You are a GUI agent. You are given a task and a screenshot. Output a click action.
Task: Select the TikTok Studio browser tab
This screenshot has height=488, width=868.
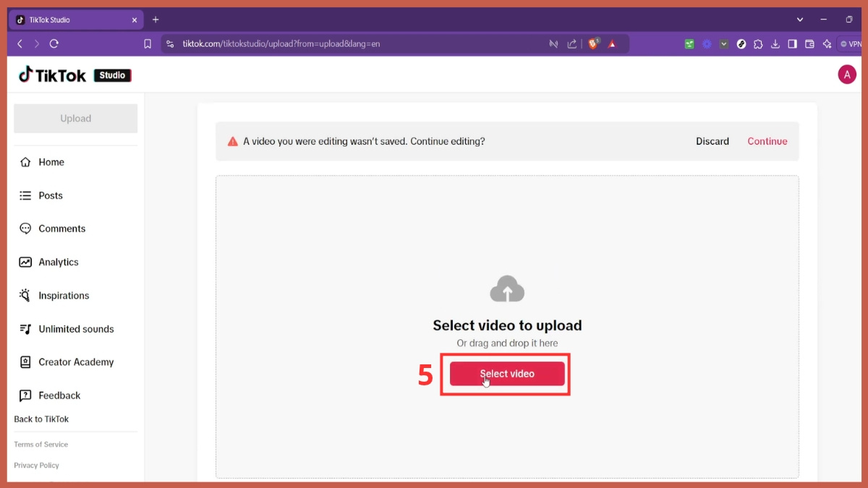tap(77, 20)
